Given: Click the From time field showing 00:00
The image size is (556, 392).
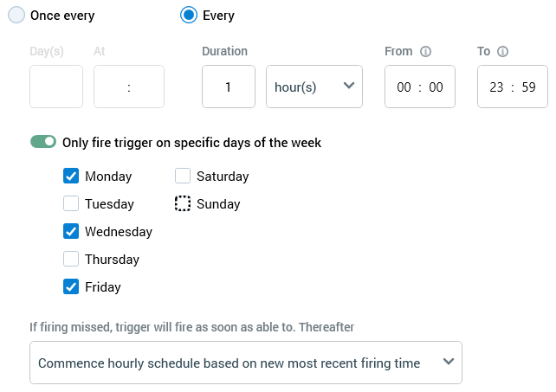Looking at the screenshot, I should (x=420, y=87).
